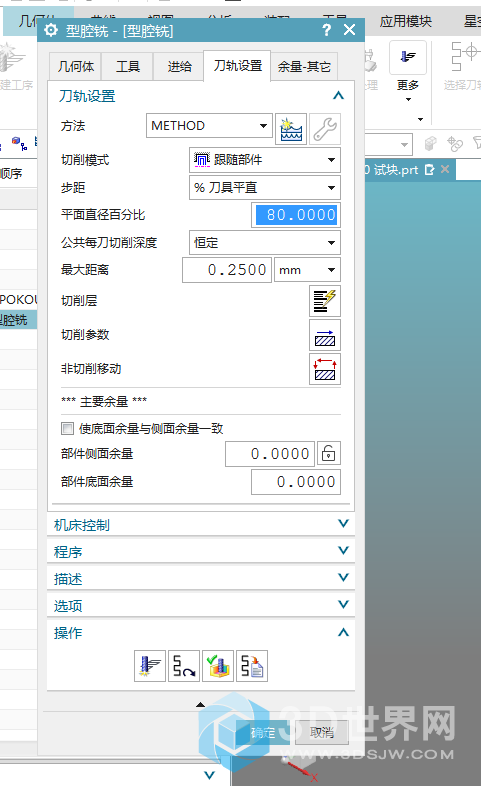Open the cutting parameters (切削参数) icon
Screen dimensions: 481x786
pyautogui.click(x=325, y=335)
